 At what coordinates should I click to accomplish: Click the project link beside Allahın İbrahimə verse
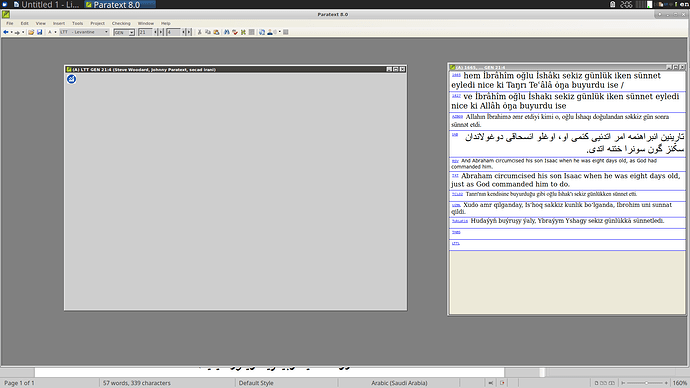(457, 117)
